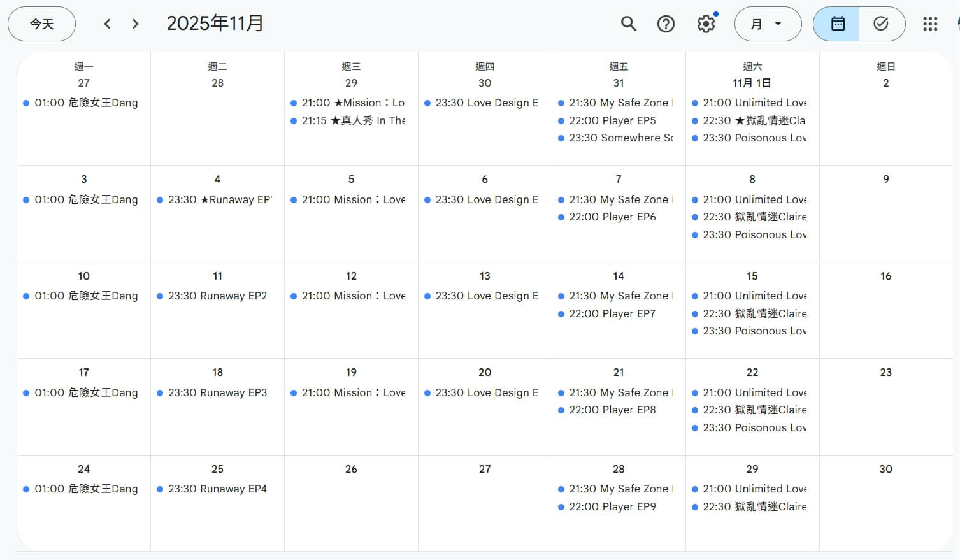Open the calendar search
This screenshot has height=560, width=960.
point(628,24)
